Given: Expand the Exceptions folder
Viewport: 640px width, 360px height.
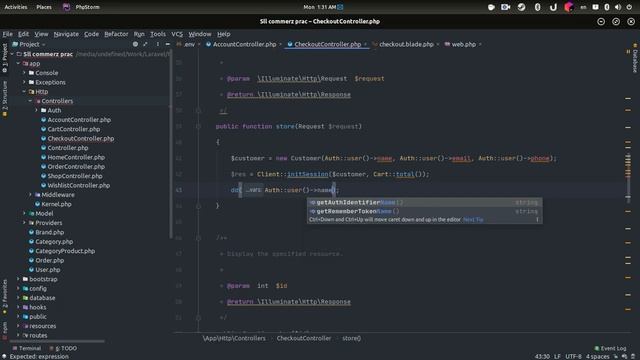Looking at the screenshot, I should [24, 82].
